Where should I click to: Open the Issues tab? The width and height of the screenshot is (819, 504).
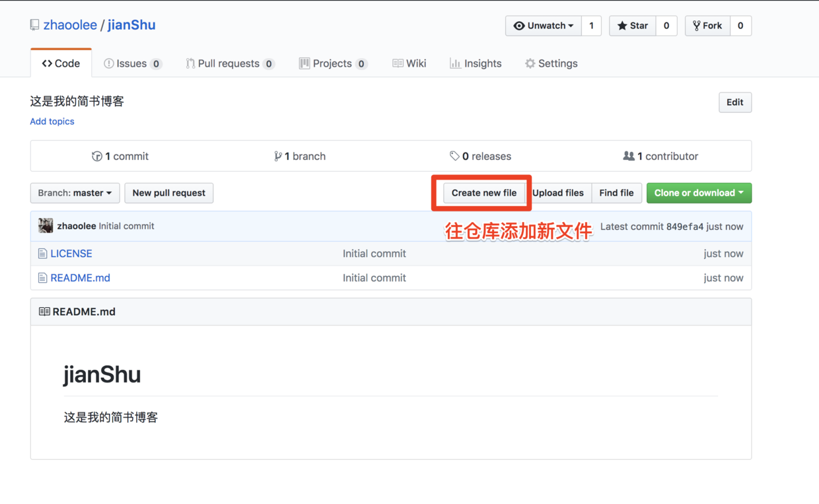click(x=132, y=63)
